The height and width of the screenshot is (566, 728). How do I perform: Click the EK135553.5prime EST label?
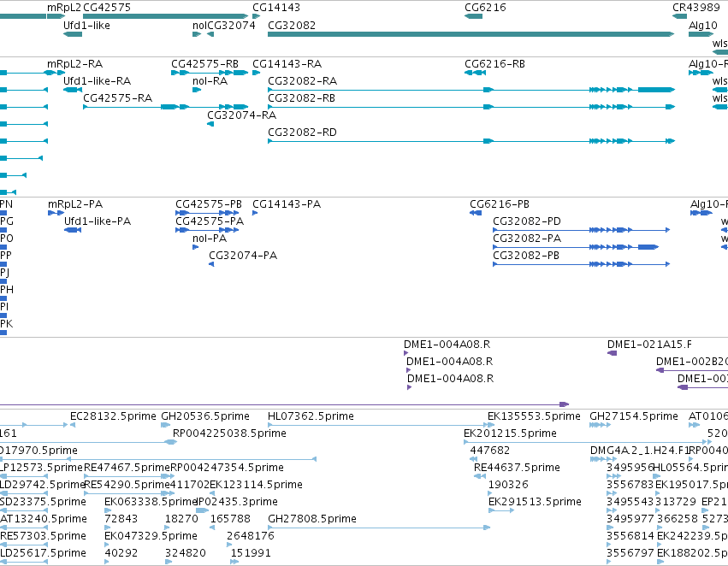click(x=534, y=416)
